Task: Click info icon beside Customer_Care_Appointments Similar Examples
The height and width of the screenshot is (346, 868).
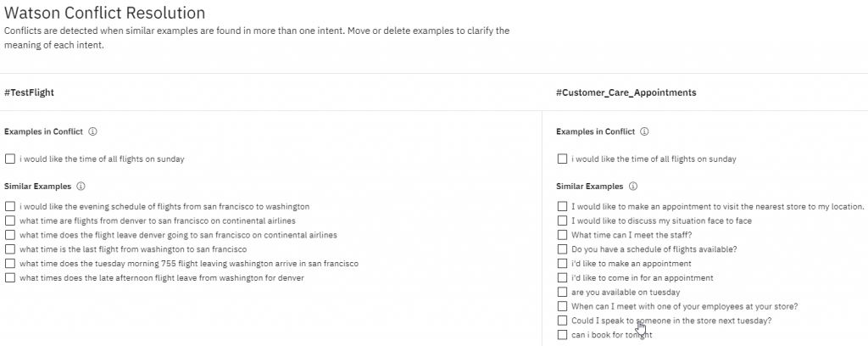Action: pos(633,187)
